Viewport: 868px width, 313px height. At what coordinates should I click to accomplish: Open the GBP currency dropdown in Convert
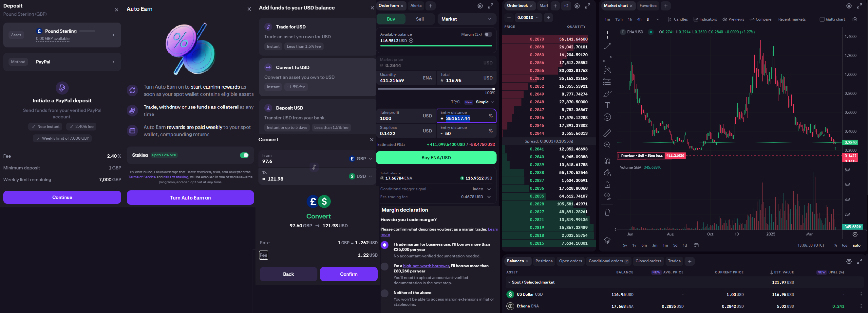[361, 159]
